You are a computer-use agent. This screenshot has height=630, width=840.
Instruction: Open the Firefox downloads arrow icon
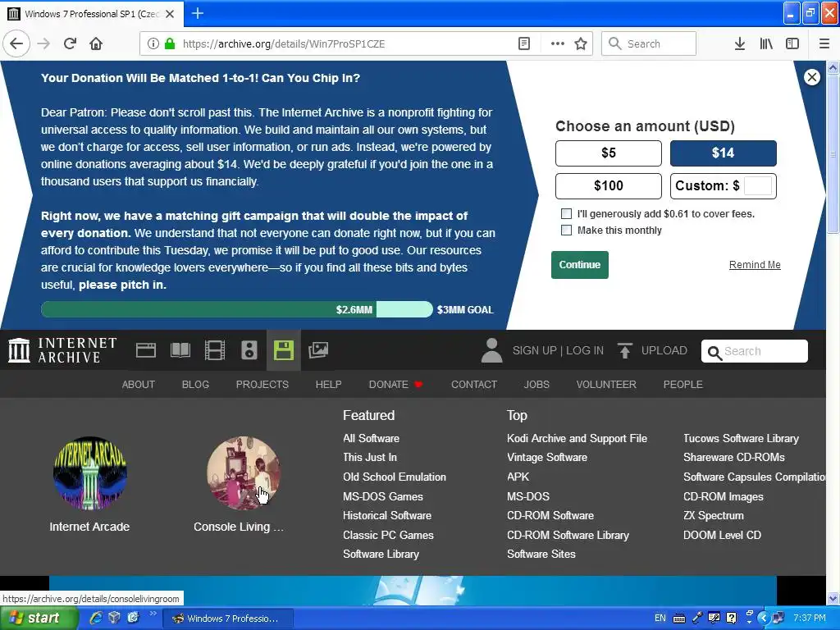740,43
